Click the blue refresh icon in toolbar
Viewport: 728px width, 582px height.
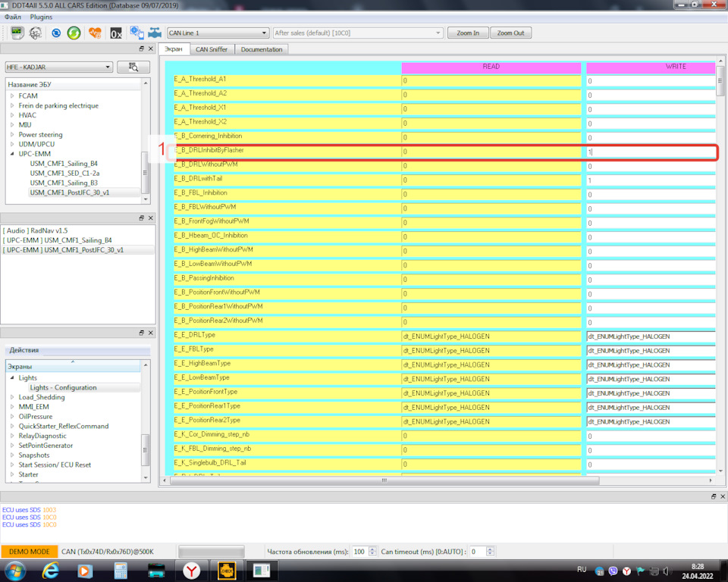56,33
